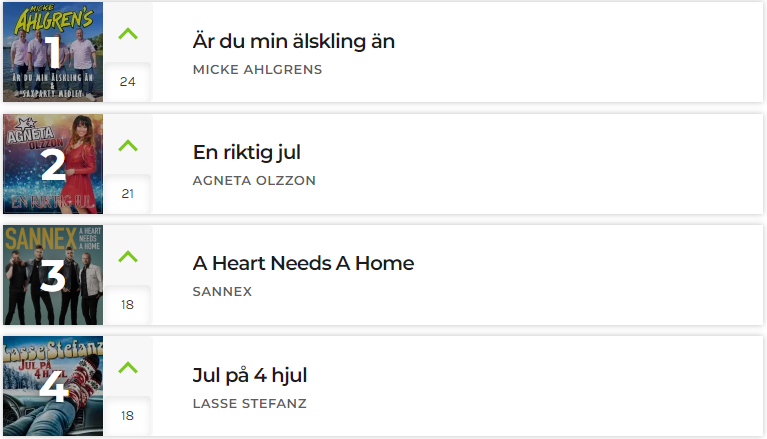The image size is (767, 439).
Task: Click the points box showing 18 for Lasse Stefanz
Action: (x=128, y=416)
